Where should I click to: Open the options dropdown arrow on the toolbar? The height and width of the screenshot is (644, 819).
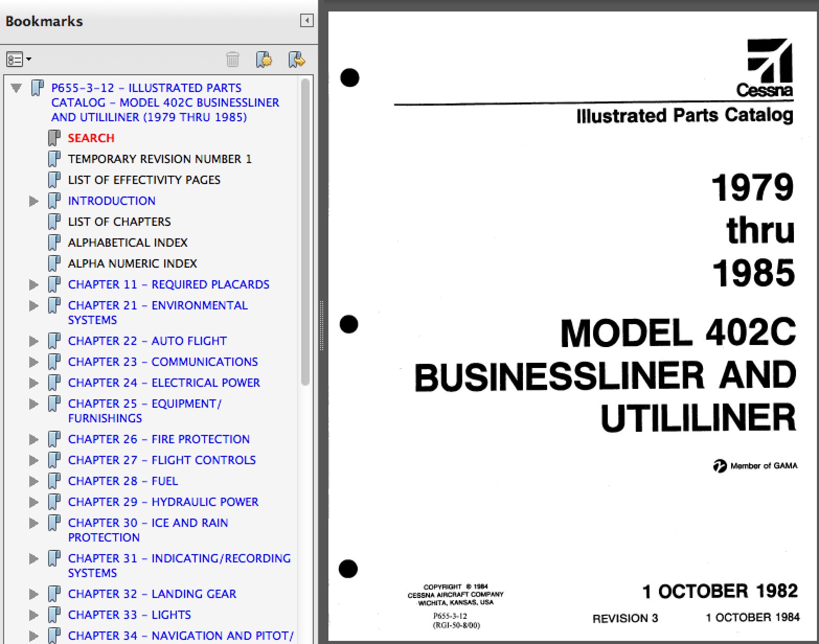click(x=29, y=60)
